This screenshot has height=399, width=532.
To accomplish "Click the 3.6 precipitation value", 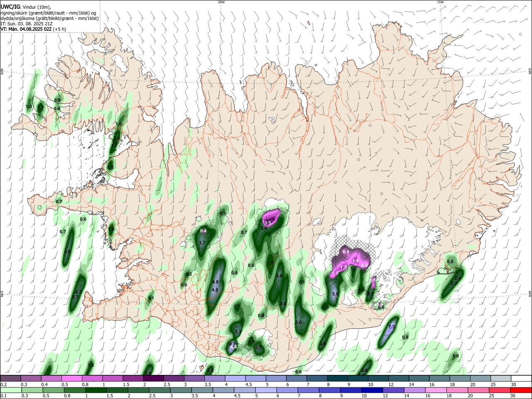I will coord(298,323).
